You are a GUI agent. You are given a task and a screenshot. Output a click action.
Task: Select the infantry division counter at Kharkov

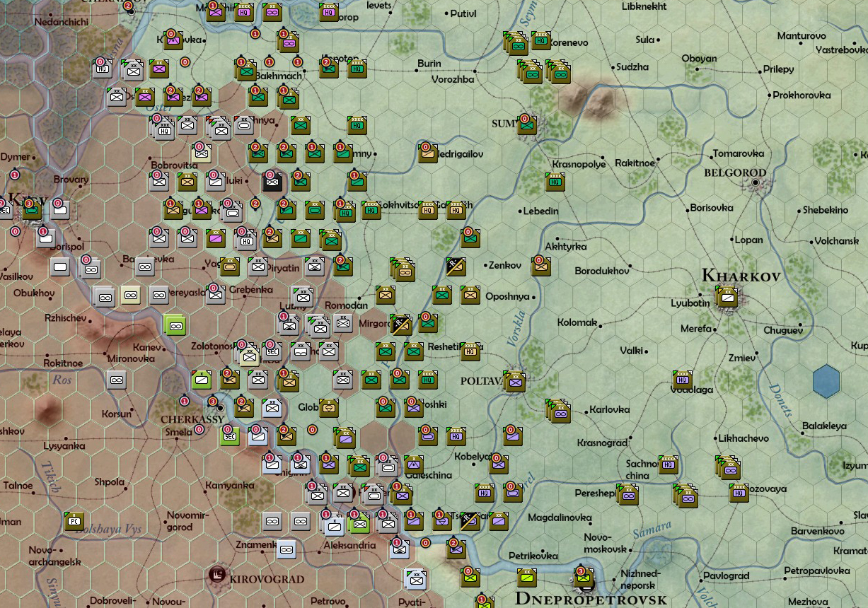coord(727,297)
